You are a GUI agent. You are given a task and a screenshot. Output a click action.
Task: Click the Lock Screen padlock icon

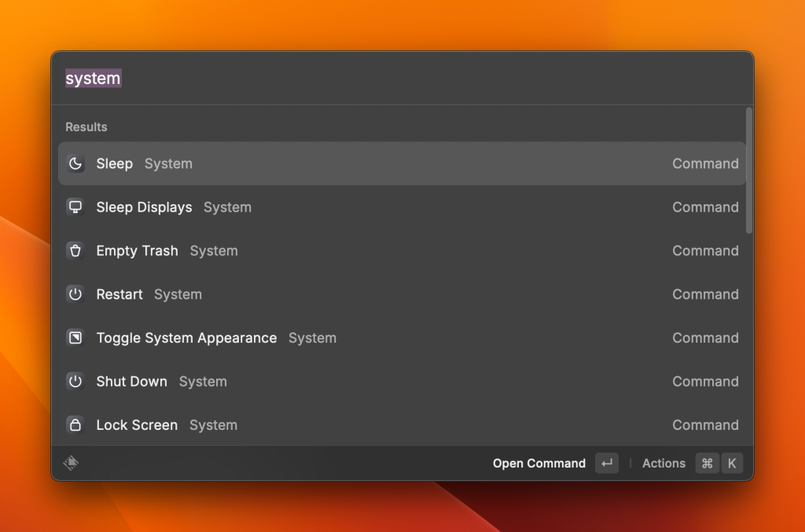[x=75, y=425]
